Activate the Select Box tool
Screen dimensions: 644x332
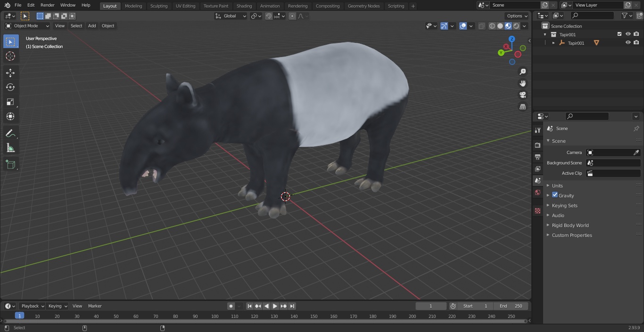(x=10, y=41)
